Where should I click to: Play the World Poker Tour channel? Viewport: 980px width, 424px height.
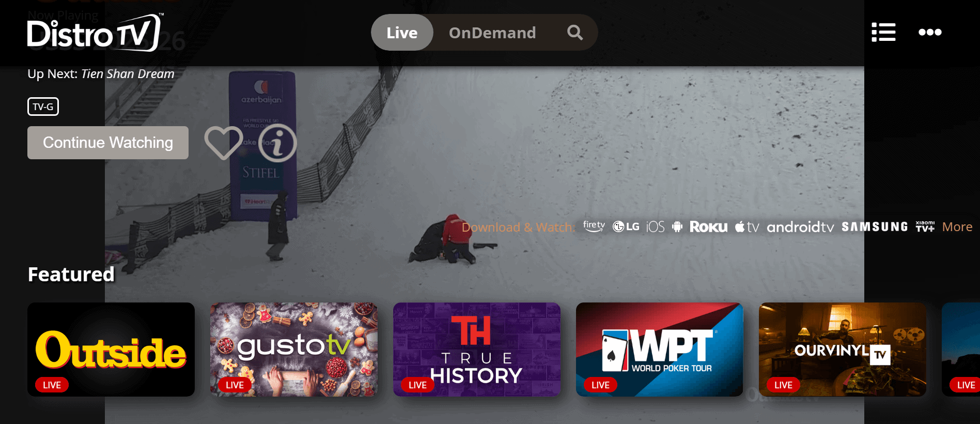(x=659, y=349)
